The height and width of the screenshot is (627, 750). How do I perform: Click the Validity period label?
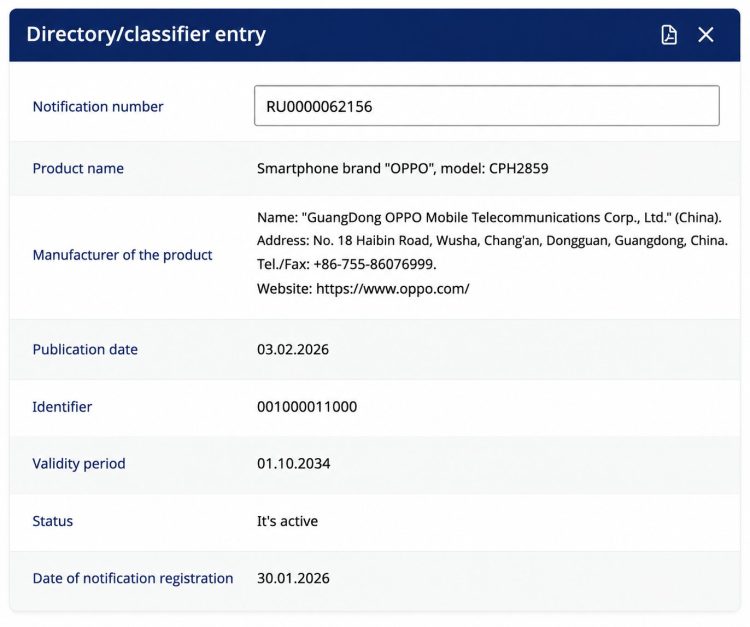[x=78, y=464]
